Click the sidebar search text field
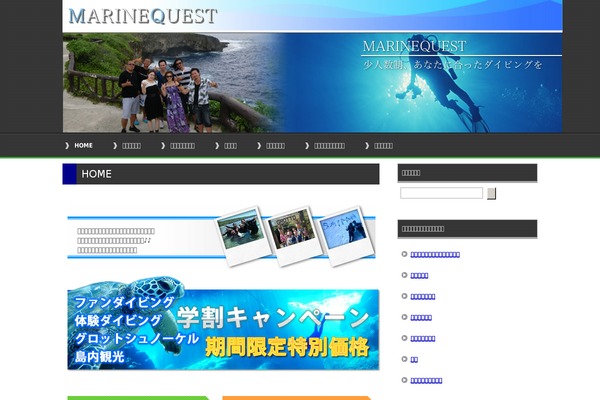Image resolution: width=600 pixels, height=400 pixels. point(441,193)
